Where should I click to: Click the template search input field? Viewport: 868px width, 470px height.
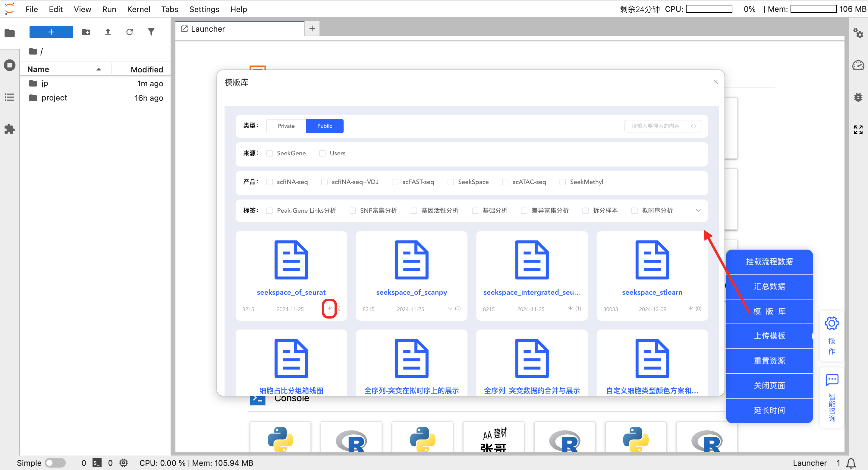656,126
